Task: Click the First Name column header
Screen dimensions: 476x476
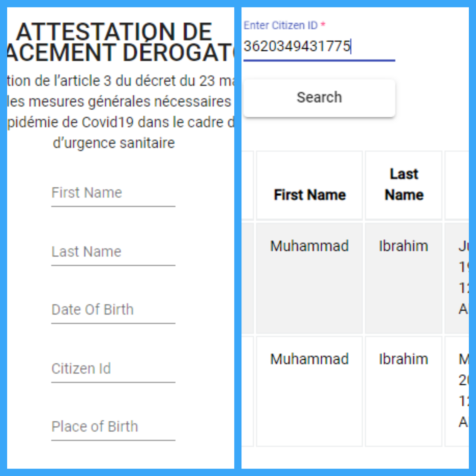Action: click(x=310, y=195)
